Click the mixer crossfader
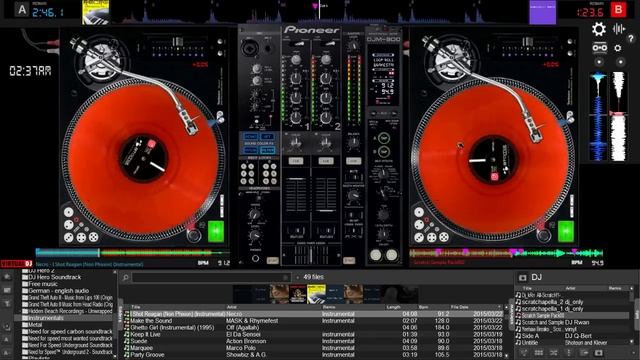640x360 pixels. point(311,256)
